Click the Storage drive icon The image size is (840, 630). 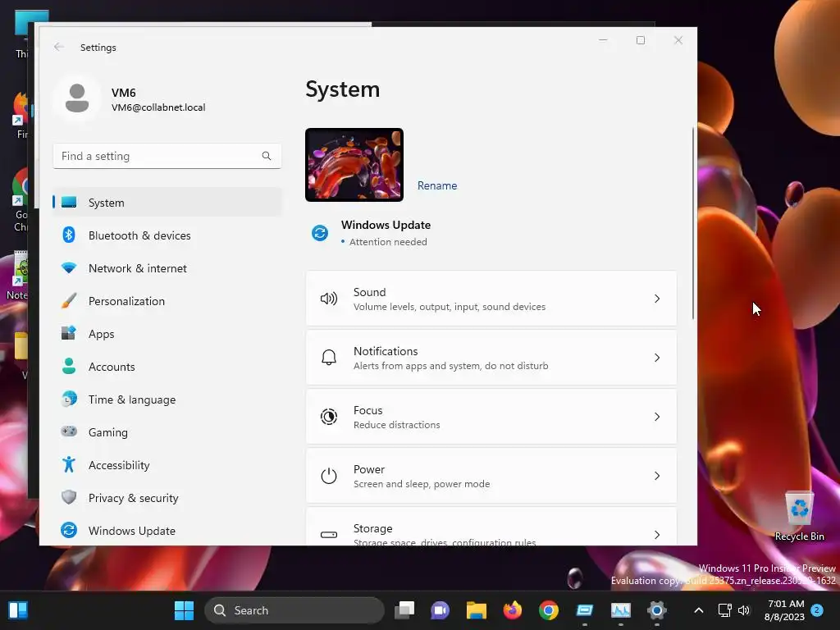[328, 535]
